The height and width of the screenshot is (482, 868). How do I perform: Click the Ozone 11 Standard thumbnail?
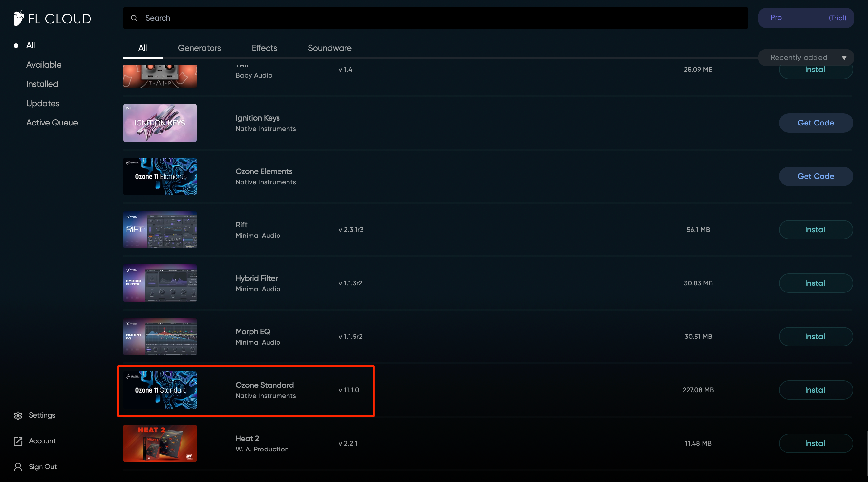(x=160, y=390)
